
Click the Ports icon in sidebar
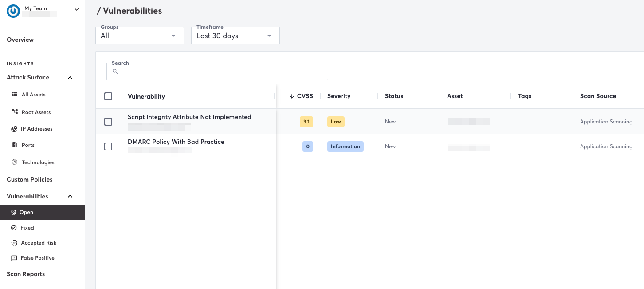14,145
